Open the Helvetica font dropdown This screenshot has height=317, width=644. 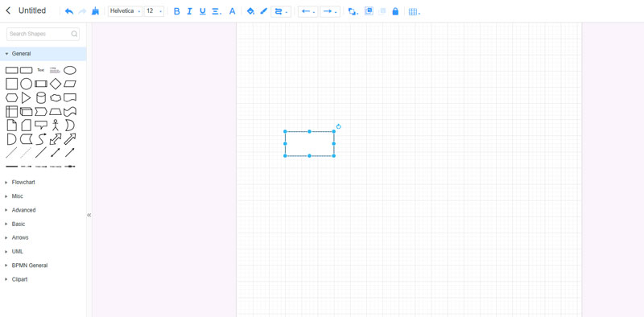(125, 11)
